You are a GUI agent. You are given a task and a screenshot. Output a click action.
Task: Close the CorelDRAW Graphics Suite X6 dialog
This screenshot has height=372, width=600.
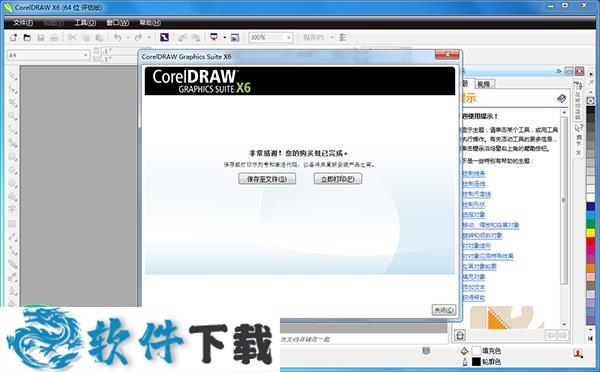tap(447, 55)
